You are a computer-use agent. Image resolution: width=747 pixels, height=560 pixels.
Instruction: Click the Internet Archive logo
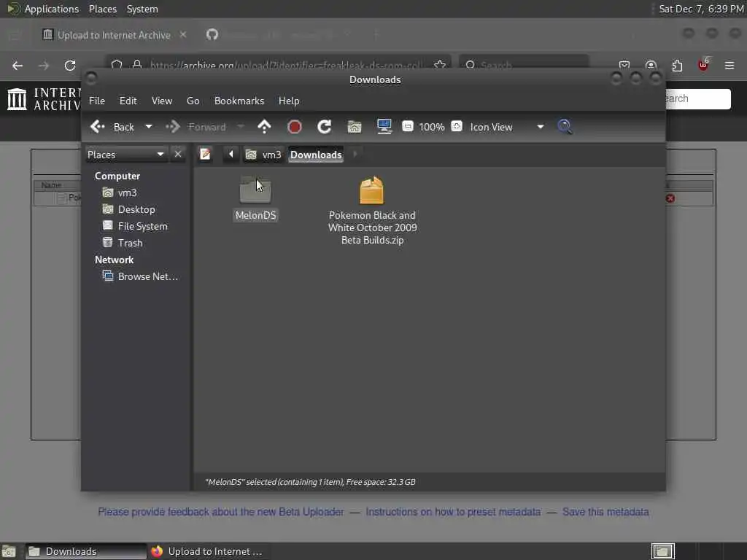coord(43,98)
